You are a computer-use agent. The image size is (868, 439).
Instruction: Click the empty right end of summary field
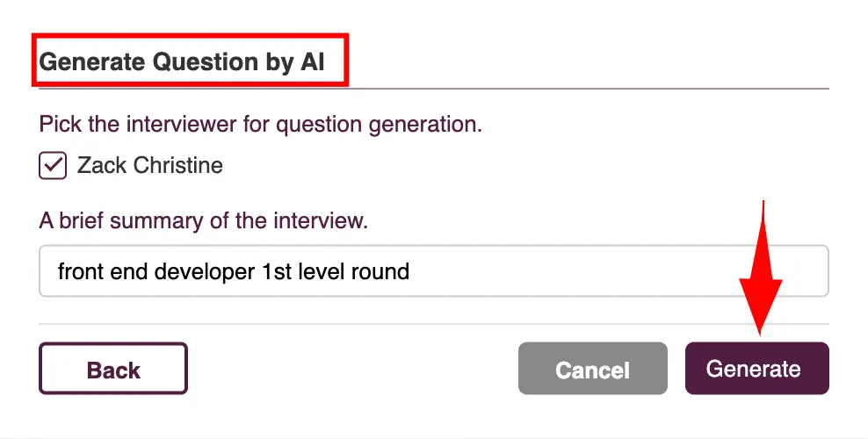pyautogui.click(x=620, y=271)
